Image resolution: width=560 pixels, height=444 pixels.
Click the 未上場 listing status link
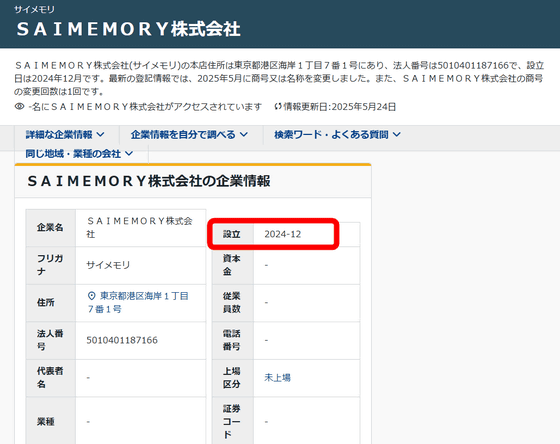click(278, 378)
